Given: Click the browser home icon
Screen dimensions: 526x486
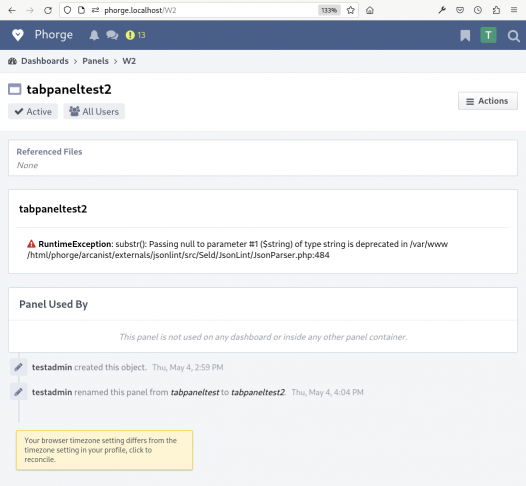Looking at the screenshot, I should click(x=370, y=10).
